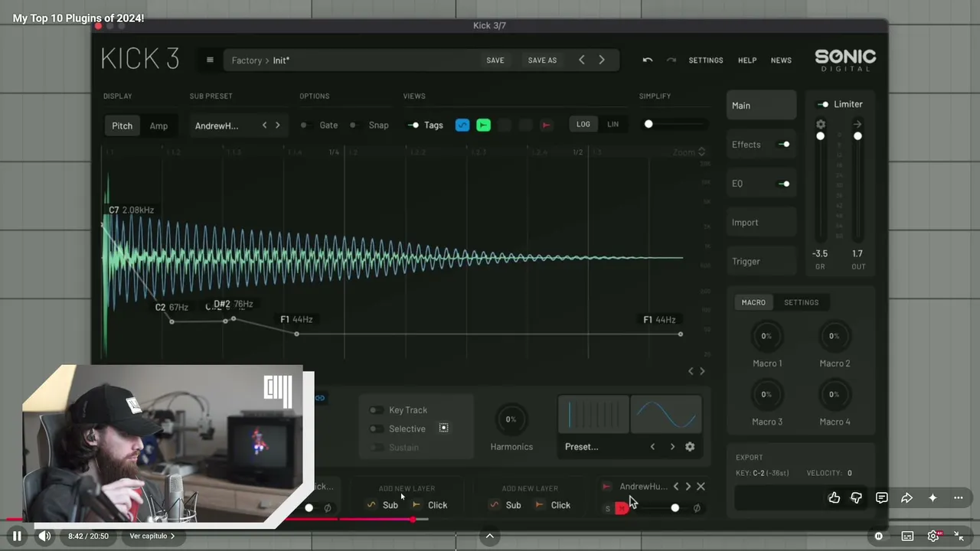Viewport: 980px width, 551px height.
Task: Open the Import section in the sidebar
Action: 761,223
